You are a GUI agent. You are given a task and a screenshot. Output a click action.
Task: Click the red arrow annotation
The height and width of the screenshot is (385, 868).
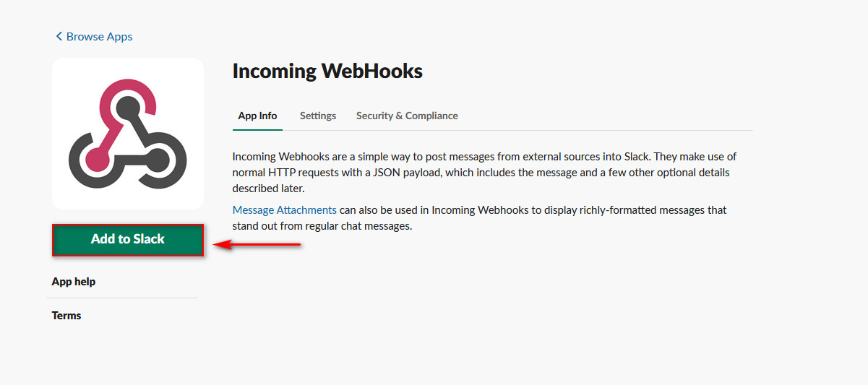(x=257, y=245)
